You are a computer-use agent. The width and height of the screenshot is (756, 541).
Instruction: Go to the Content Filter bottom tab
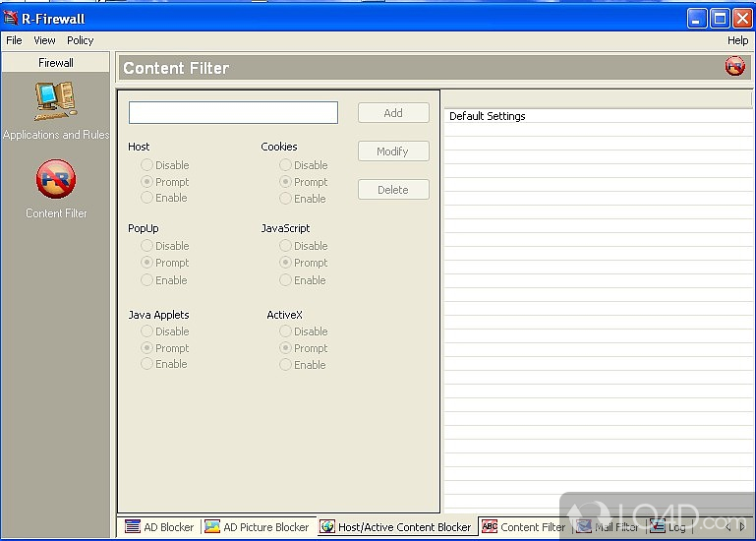pyautogui.click(x=524, y=527)
